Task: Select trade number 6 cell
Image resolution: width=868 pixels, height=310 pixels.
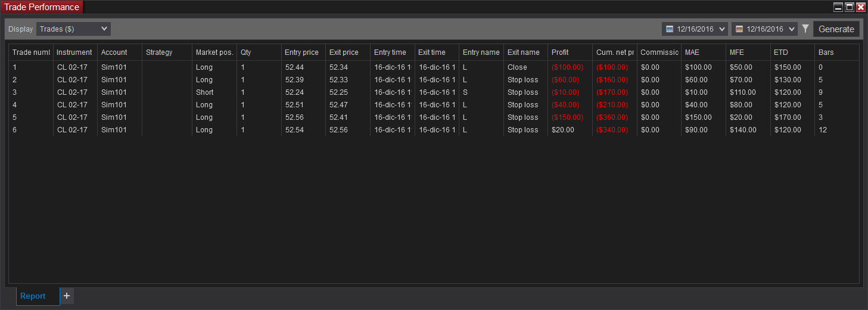Action: pyautogui.click(x=31, y=130)
